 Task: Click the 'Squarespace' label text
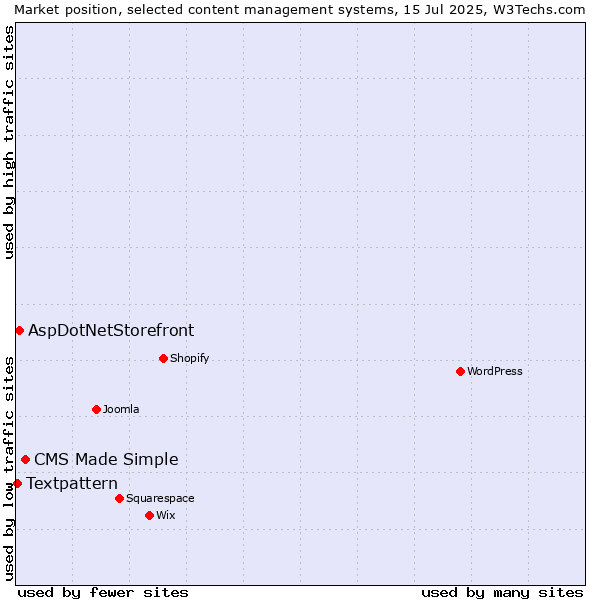(x=160, y=498)
